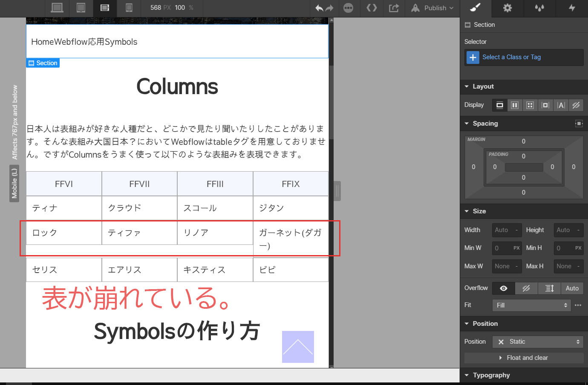Screen dimensions: 588x385
Task: Click the canvas resize handle
Action: (x=337, y=191)
